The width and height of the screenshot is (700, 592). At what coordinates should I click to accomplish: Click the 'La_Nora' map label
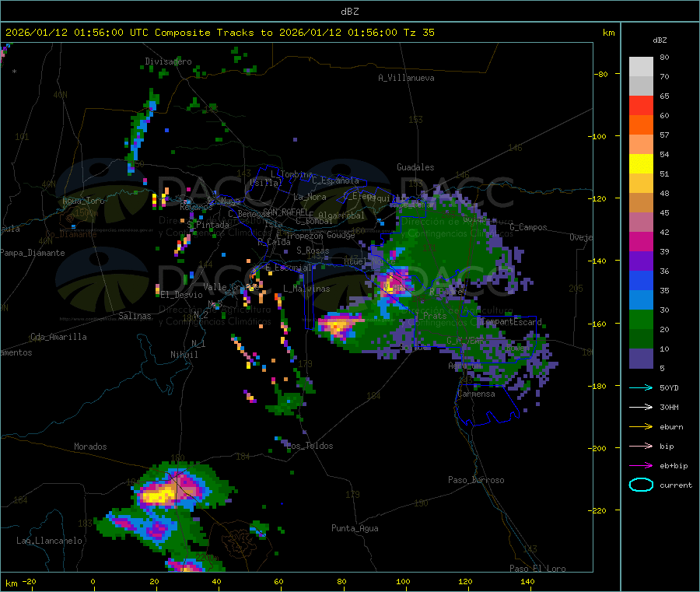310,197
